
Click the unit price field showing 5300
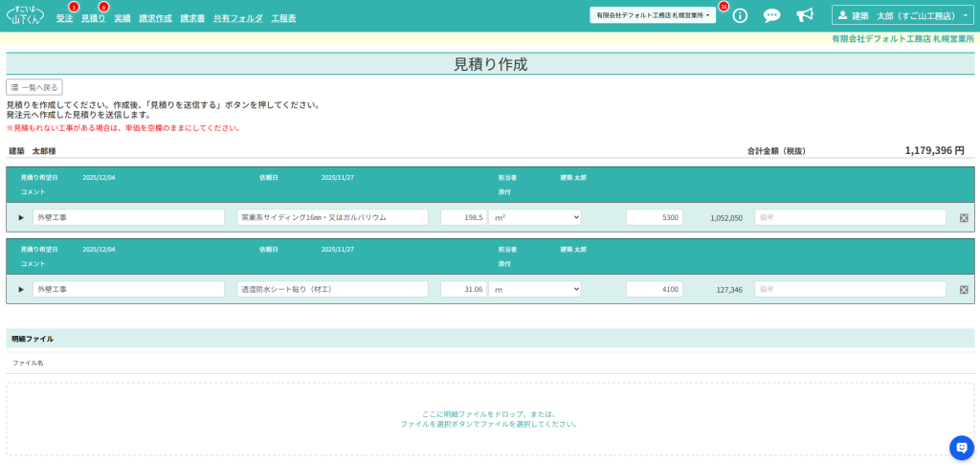click(x=654, y=218)
